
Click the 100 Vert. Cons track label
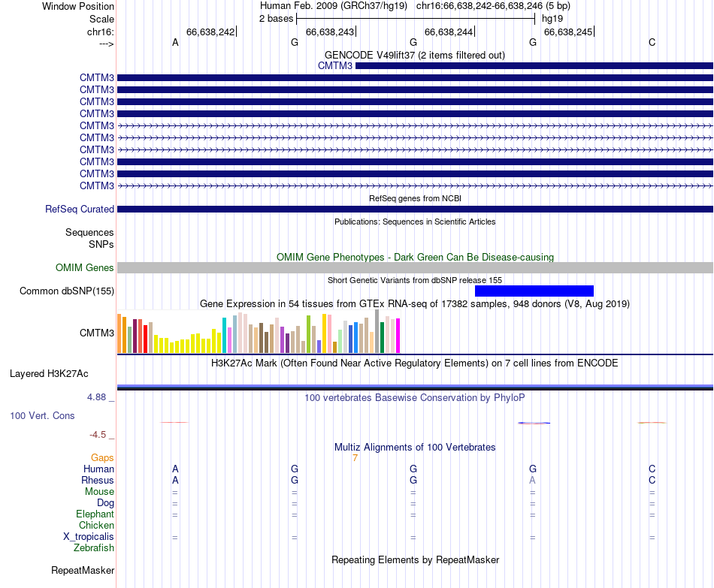(42, 415)
